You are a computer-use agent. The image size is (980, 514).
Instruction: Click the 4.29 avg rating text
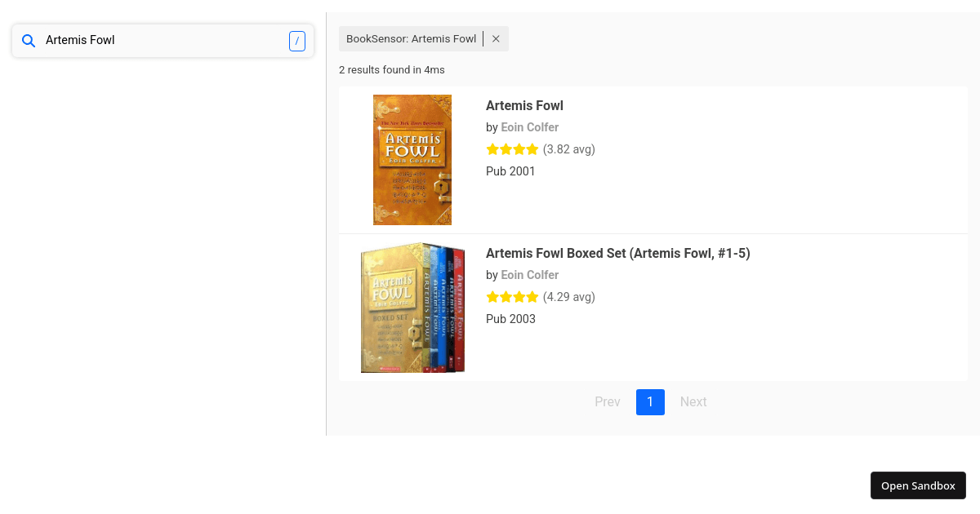[569, 297]
